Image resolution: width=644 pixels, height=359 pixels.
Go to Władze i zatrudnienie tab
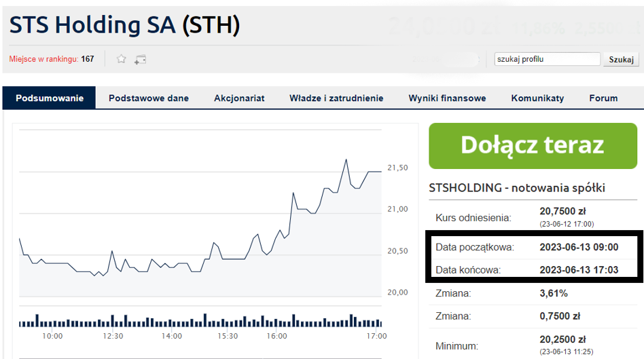pyautogui.click(x=336, y=98)
